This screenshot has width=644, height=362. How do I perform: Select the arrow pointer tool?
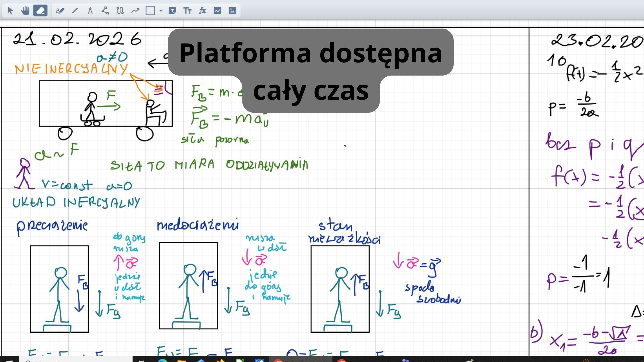coord(10,11)
